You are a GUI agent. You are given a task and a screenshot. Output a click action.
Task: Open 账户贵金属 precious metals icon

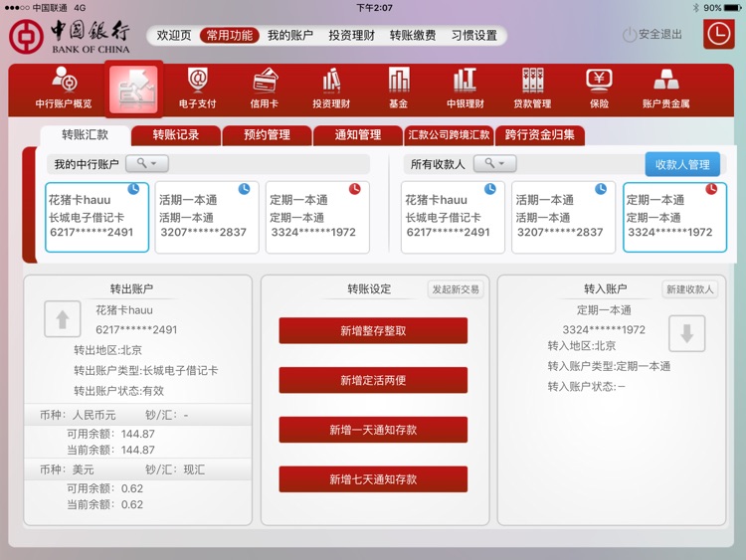[666, 88]
